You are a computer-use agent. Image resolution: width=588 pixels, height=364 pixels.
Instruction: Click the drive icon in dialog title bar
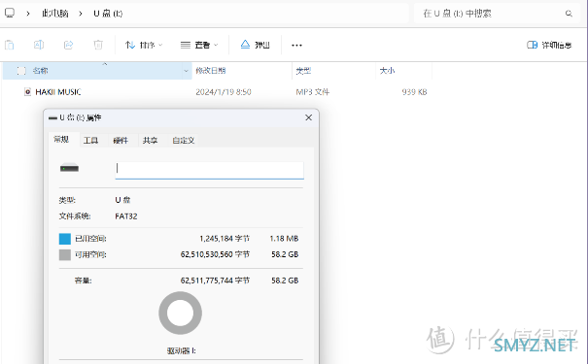click(x=52, y=118)
